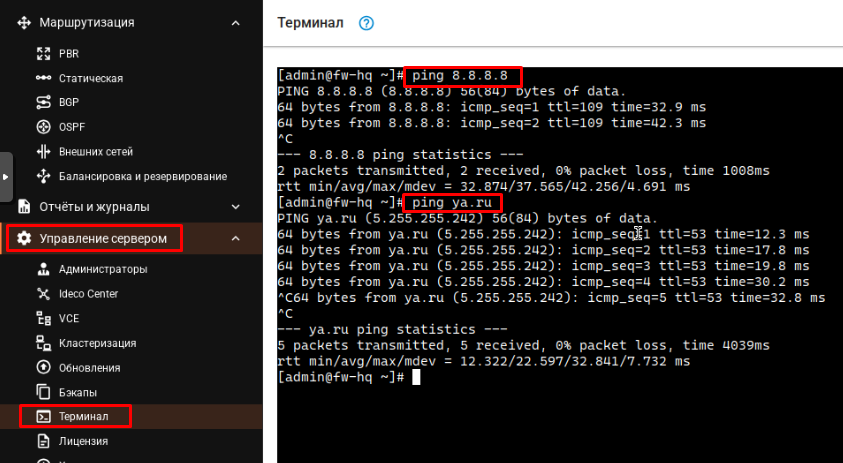Expand the Отчёты и журналы section
Image resolution: width=843 pixels, height=463 pixels.
235,207
